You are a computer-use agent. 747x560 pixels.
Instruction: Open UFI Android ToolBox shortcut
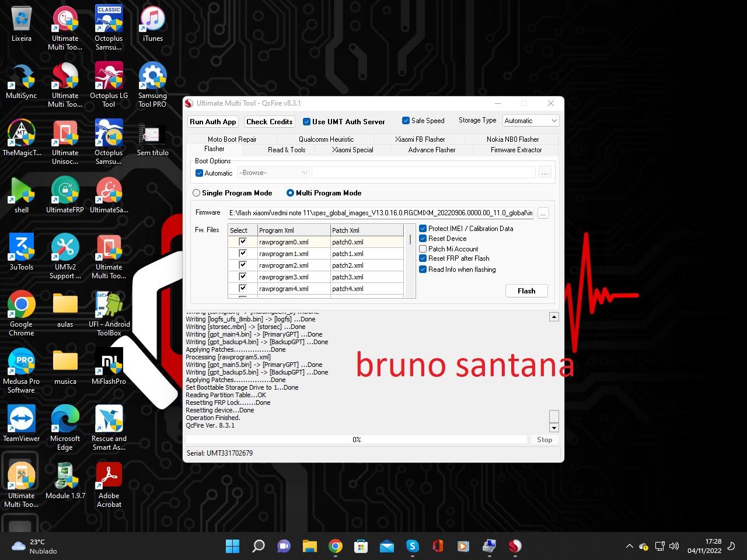(109, 314)
